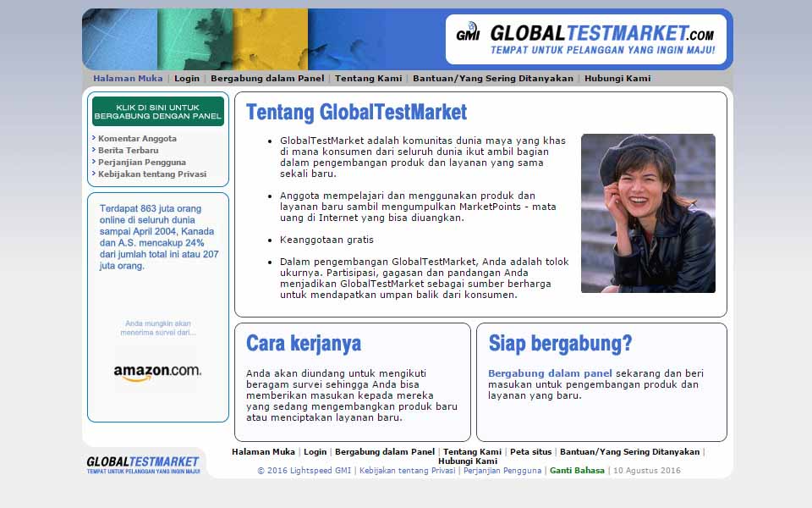The width and height of the screenshot is (812, 508).
Task: Click the Siap bergabung? heading
Action: click(x=560, y=344)
